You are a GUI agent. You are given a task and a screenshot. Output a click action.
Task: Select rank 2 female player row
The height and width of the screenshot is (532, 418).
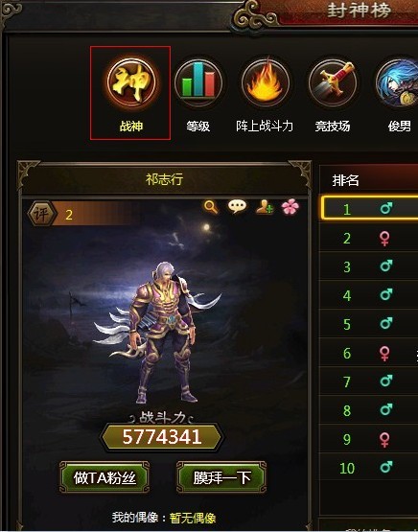(369, 238)
